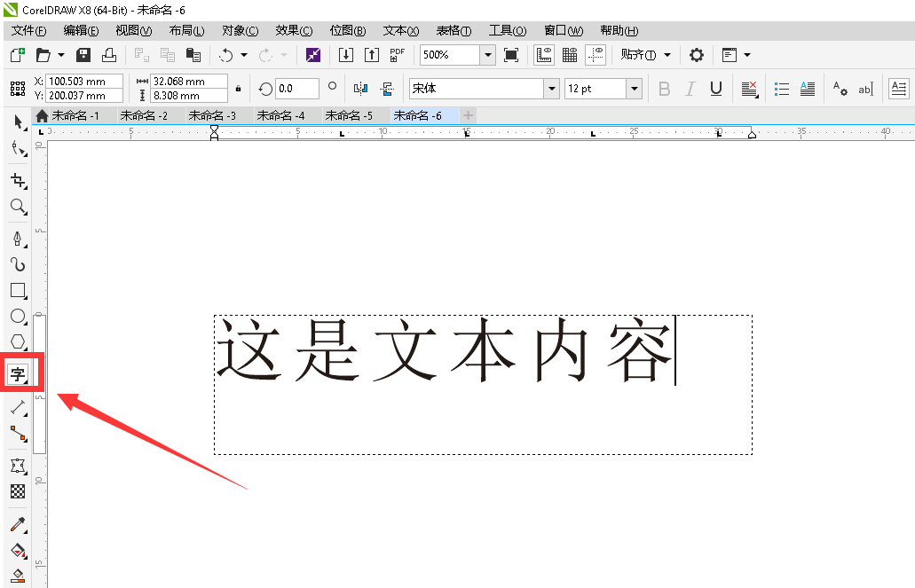Select the Interactive fill bucket tool
Screen dimensions: 915x588
click(18, 550)
